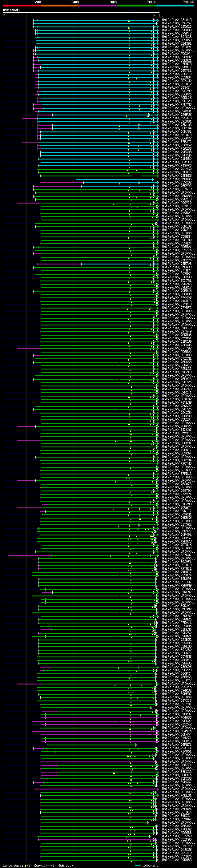
Task: Select the UniRef100_Q7YRF2 label
Action: tap(177, 308)
